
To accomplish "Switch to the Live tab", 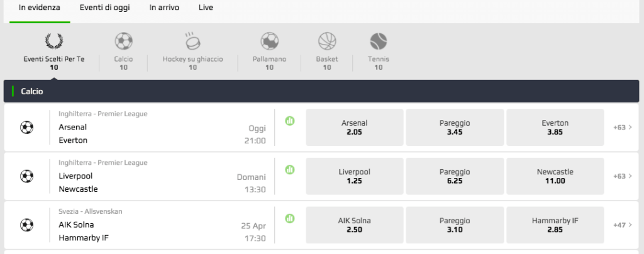I will [206, 9].
